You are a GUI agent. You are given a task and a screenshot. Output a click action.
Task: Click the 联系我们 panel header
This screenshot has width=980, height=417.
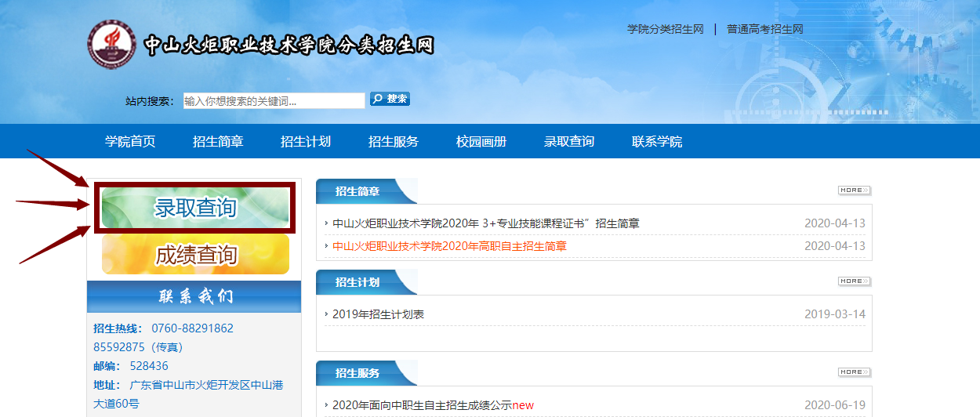(x=194, y=297)
